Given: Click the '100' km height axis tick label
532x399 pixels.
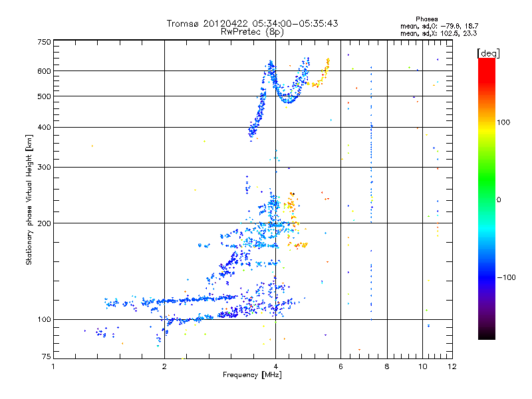Looking at the screenshot, I should (x=45, y=320).
